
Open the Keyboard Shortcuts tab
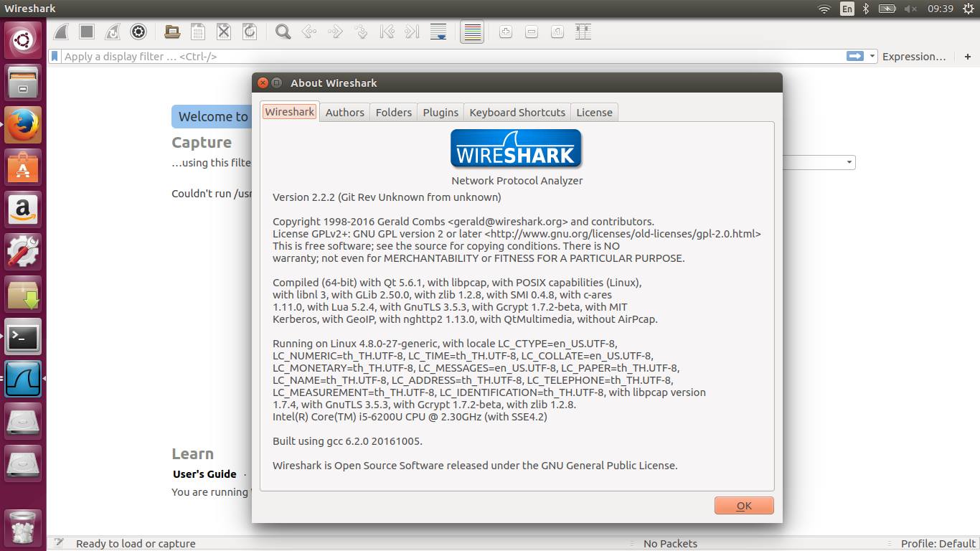[x=517, y=112]
